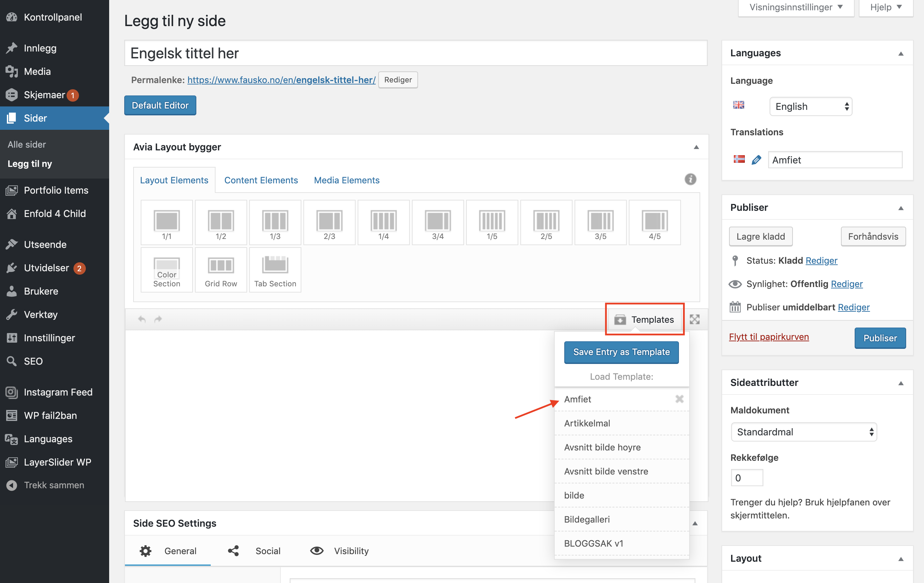The height and width of the screenshot is (583, 924).
Task: Click Save Entry as Template button
Action: pyautogui.click(x=621, y=352)
